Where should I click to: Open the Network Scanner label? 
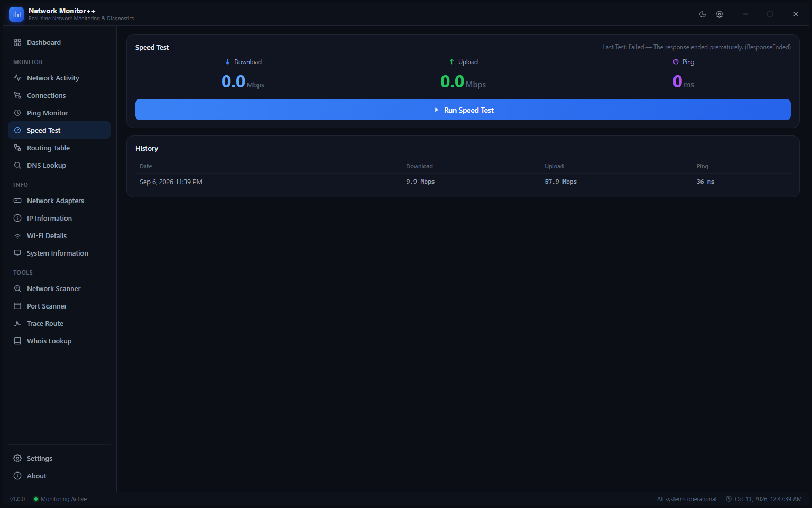54,288
